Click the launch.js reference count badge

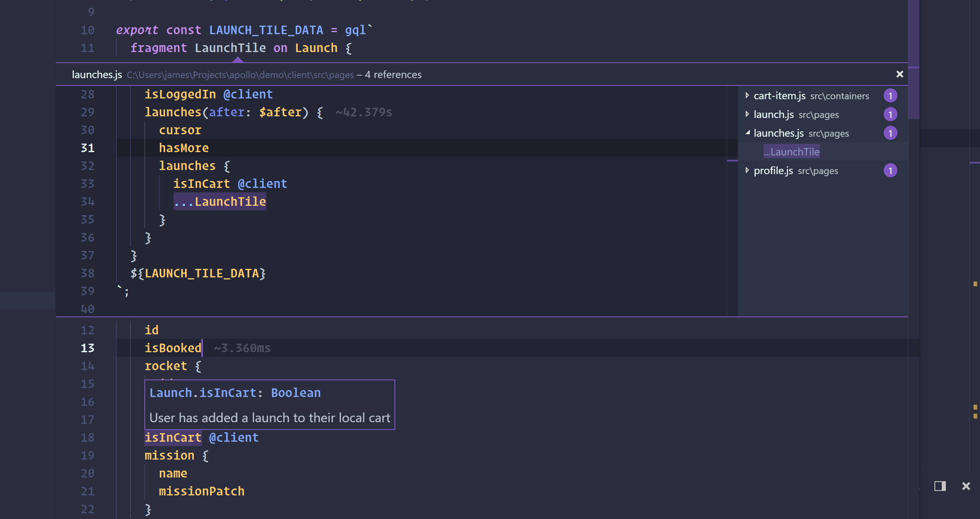890,114
